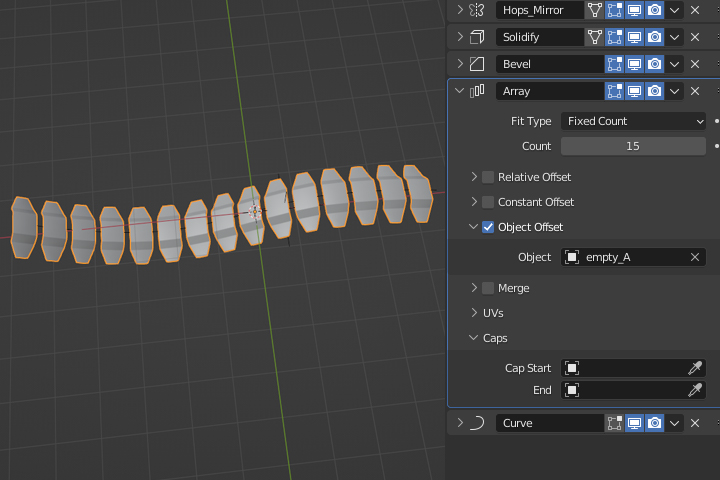
Task: Expand the Bevel modifier panel
Action: (460, 64)
